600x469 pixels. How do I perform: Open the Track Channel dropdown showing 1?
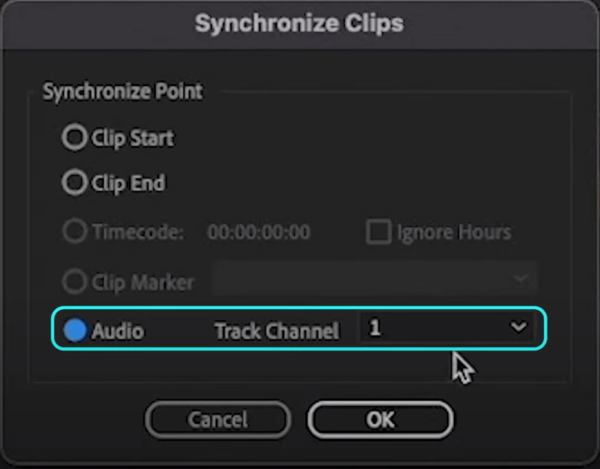pyautogui.click(x=447, y=327)
